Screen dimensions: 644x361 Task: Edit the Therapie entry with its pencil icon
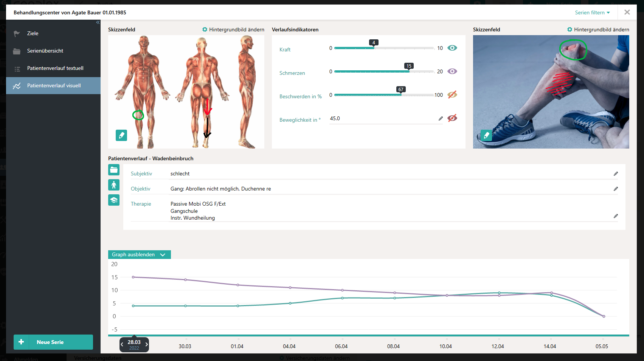click(x=616, y=216)
